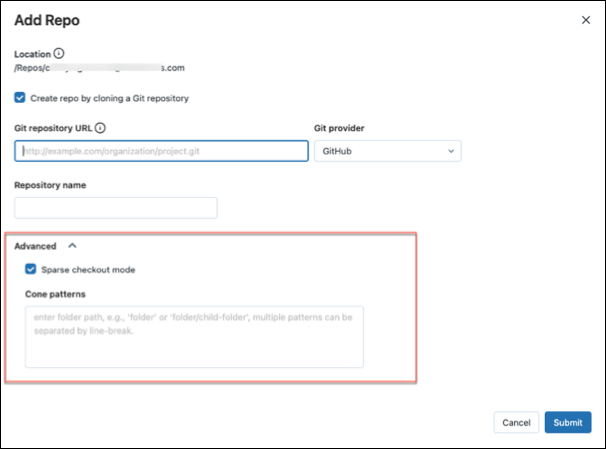This screenshot has width=606, height=449.
Task: Click the Repository name input box
Action: tap(116, 208)
